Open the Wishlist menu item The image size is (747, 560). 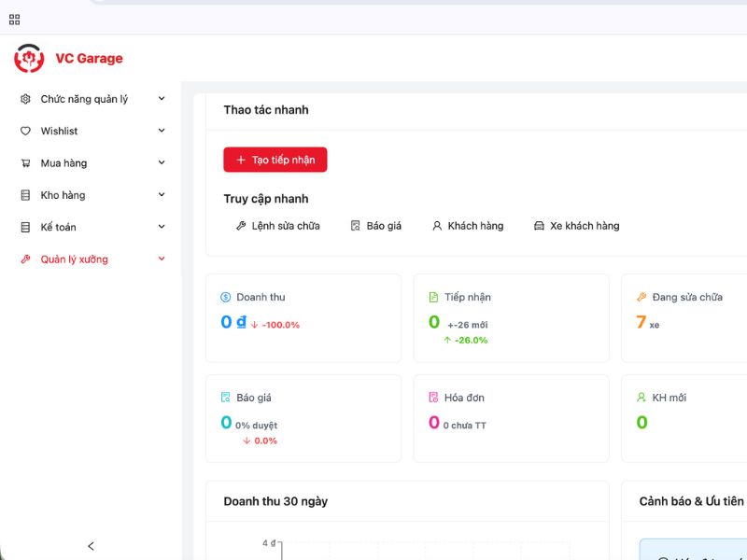[60, 132]
